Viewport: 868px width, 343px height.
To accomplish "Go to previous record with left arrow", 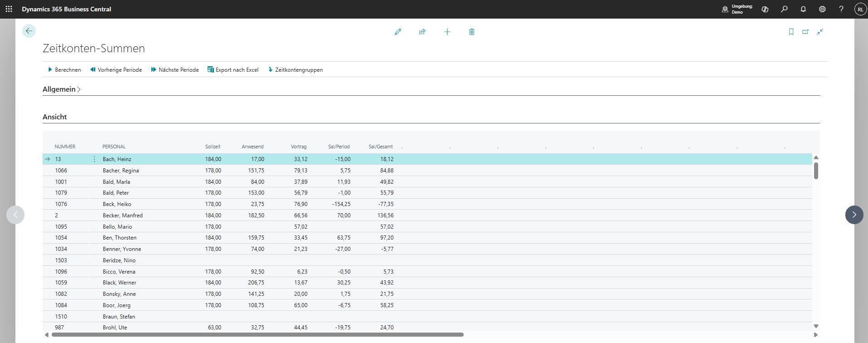I will pos(15,215).
